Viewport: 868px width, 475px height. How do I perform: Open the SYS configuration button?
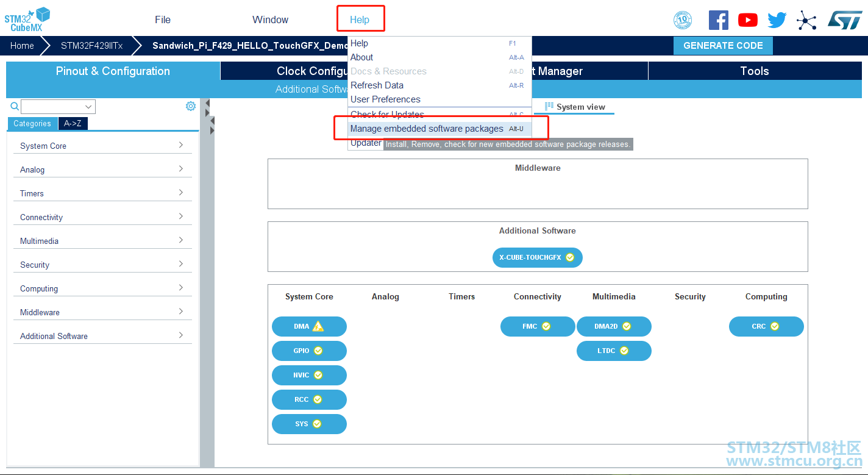(309, 424)
